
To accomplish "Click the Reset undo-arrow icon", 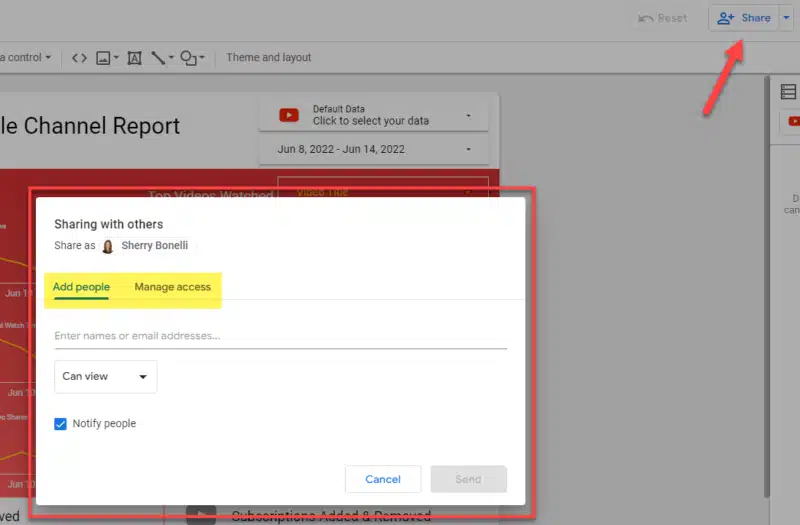I will coord(645,18).
